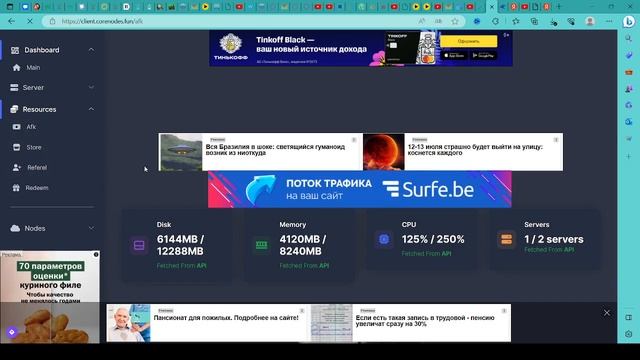Open the Surfe.be traffic banner
The height and width of the screenshot is (360, 640).
360,189
